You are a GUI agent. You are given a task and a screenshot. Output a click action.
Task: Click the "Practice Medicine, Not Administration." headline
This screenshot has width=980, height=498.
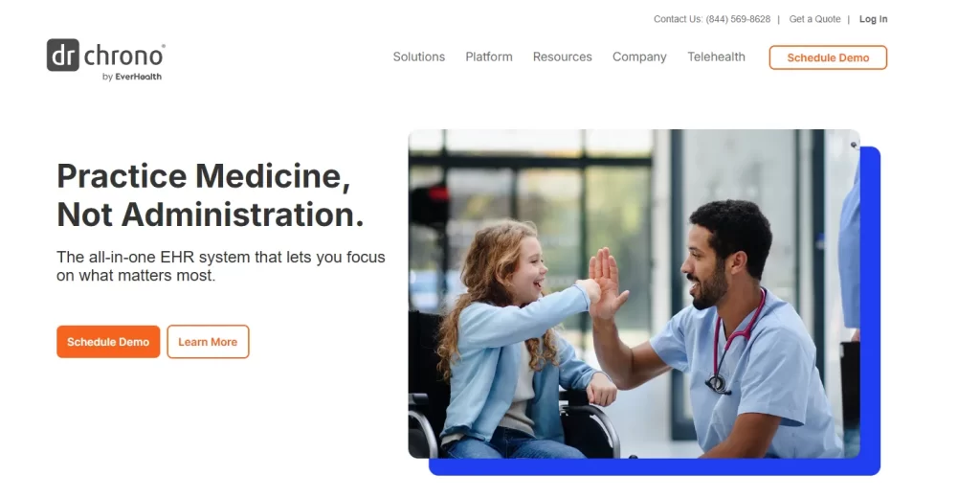point(210,195)
